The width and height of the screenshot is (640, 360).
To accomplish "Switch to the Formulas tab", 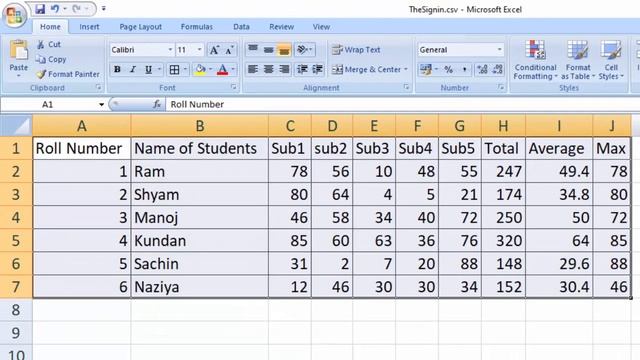I will click(x=197, y=27).
